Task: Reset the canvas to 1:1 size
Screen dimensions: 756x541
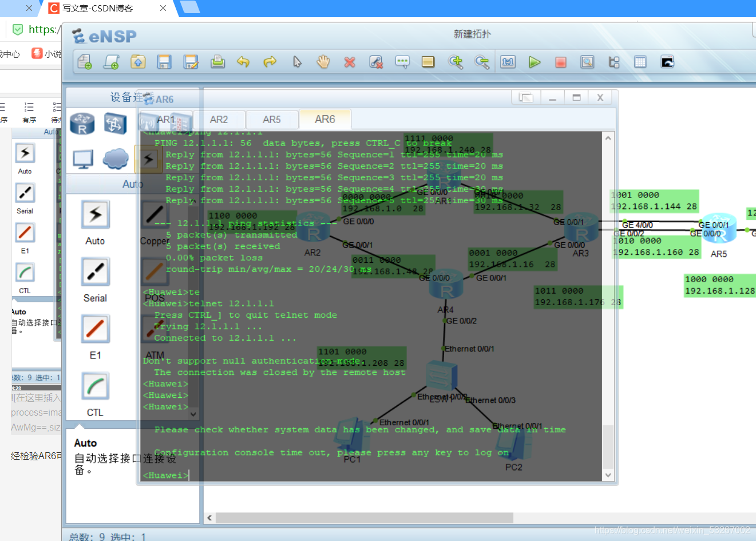Action: point(508,62)
